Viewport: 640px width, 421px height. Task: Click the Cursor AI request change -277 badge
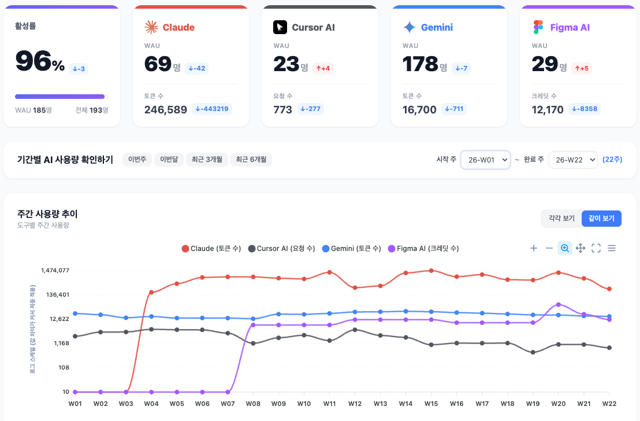tap(310, 109)
